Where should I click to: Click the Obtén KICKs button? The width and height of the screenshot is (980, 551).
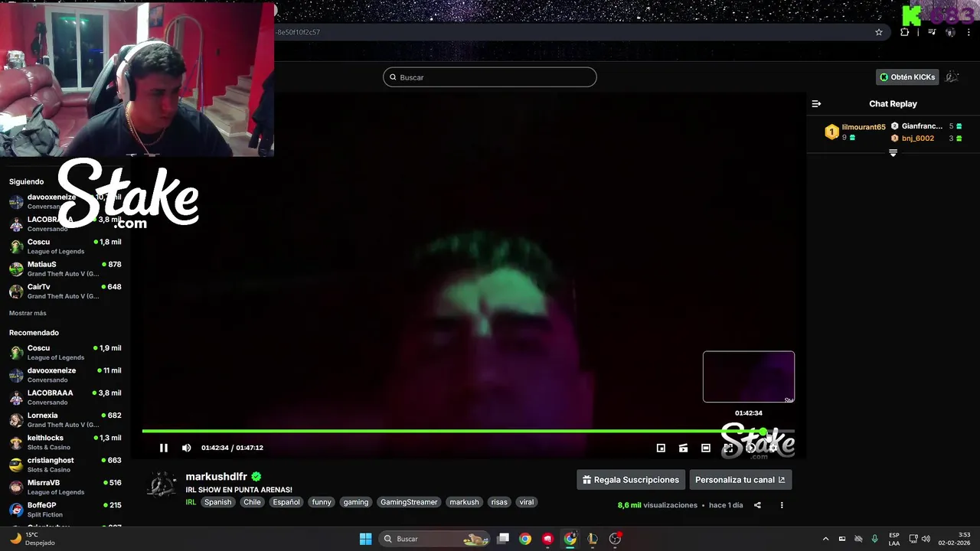907,77
